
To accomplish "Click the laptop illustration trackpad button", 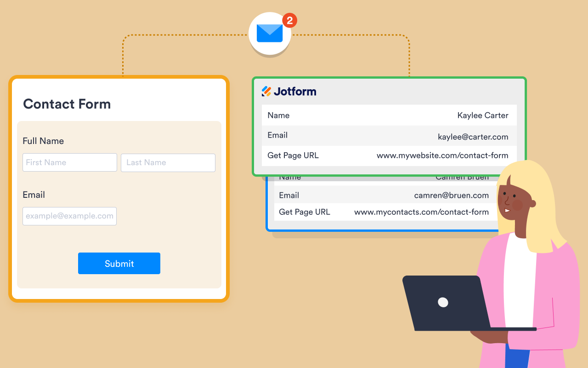I will pyautogui.click(x=442, y=303).
